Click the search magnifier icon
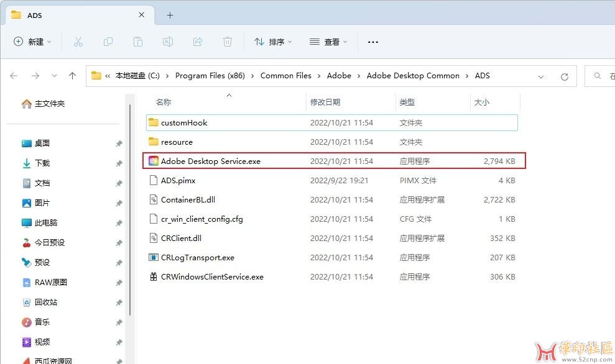This screenshot has width=615, height=364. coord(598,76)
